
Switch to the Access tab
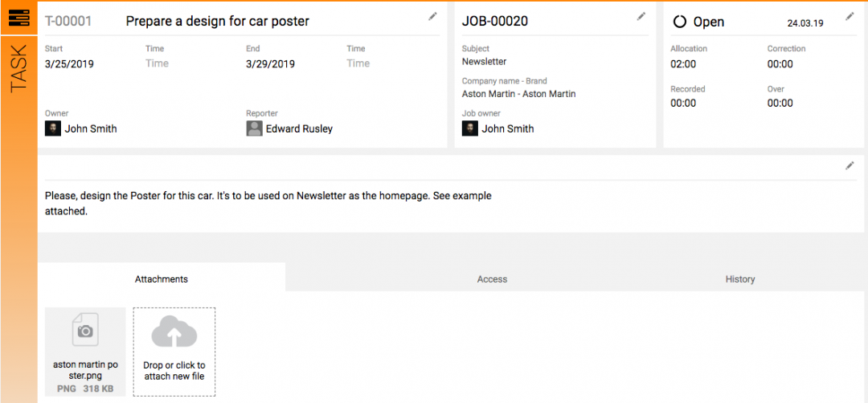tap(492, 279)
